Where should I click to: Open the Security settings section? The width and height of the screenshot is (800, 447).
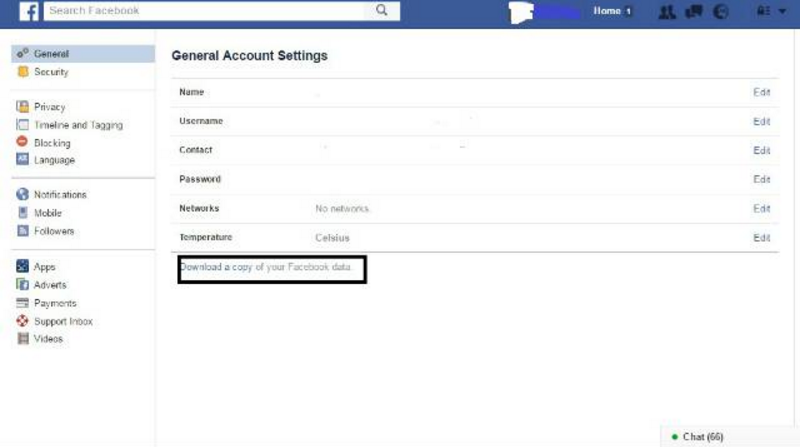tap(51, 72)
